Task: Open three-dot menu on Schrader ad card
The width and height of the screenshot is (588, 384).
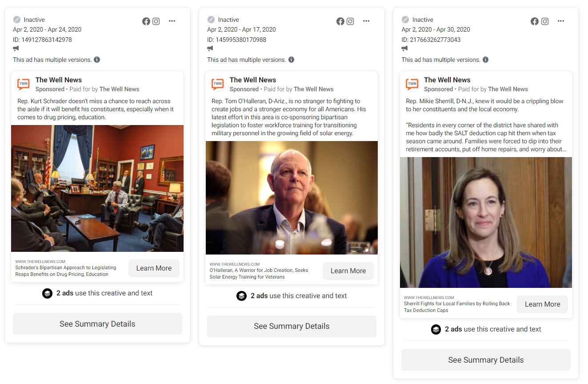Action: 172,21
